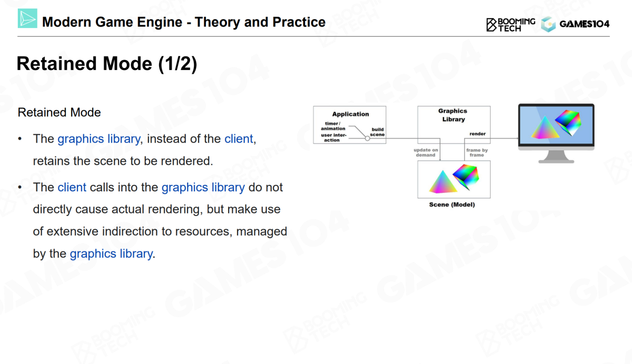Click the "client" link after "instead of the"

pyautogui.click(x=238, y=139)
